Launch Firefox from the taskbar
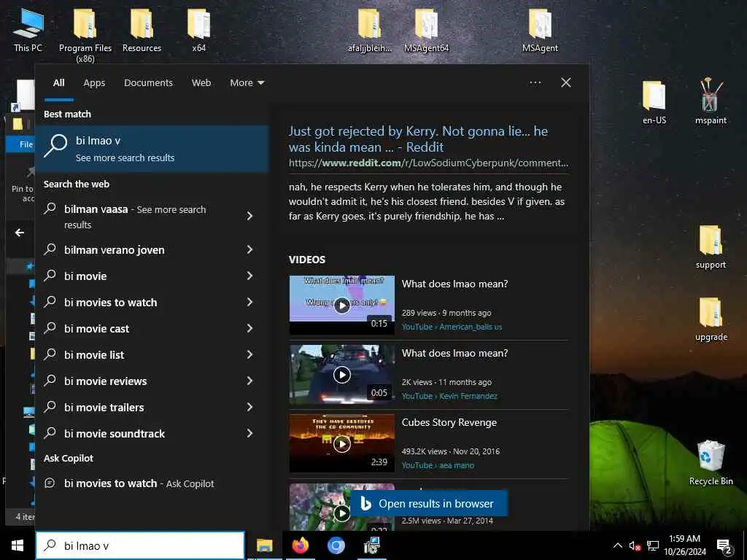This screenshot has height=560, width=747. pos(300,545)
